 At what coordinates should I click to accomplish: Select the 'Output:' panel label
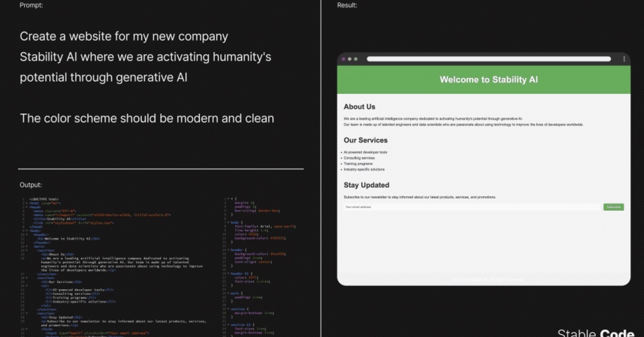coord(30,185)
